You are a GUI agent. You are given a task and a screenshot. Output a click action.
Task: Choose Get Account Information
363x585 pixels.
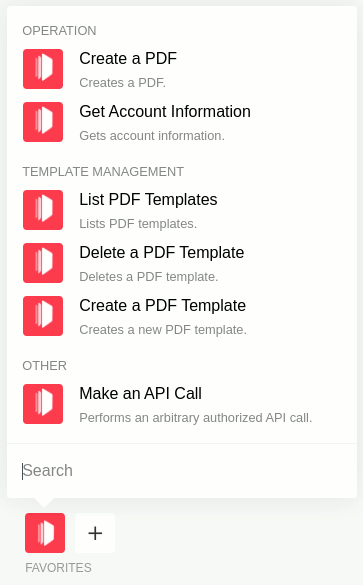click(165, 112)
